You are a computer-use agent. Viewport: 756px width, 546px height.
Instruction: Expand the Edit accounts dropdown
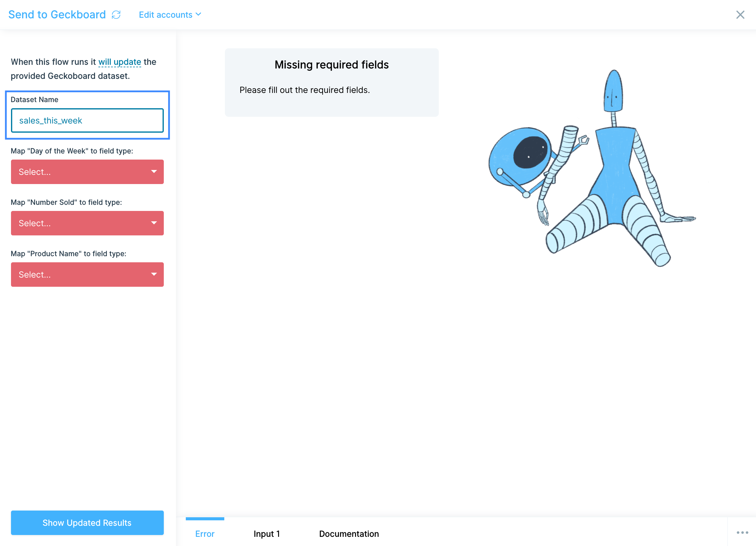pos(170,15)
